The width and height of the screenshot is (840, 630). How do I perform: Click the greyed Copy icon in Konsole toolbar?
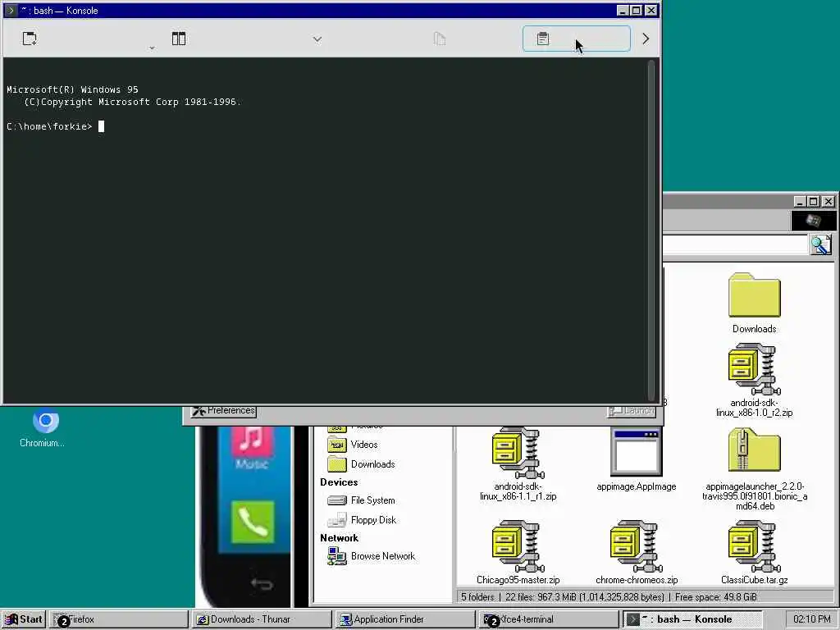coord(440,39)
